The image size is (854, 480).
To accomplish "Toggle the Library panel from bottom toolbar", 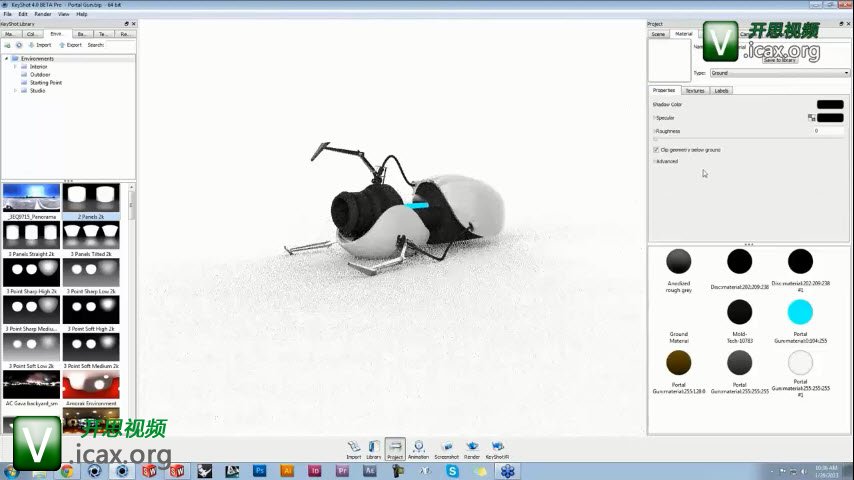I will tap(373, 448).
